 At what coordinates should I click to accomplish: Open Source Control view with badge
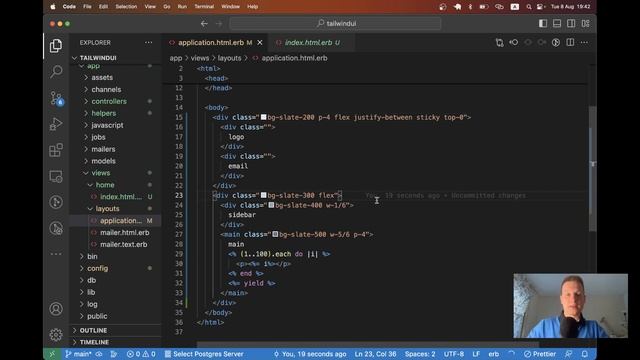tap(56, 98)
